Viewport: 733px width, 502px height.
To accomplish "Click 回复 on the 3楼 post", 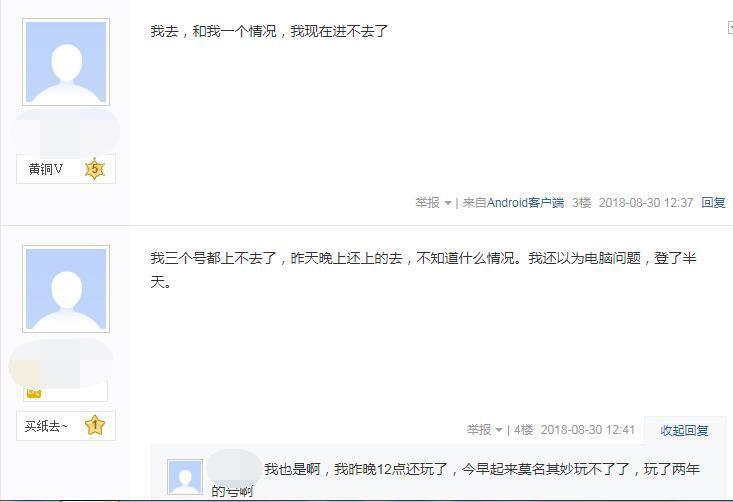I will (713, 202).
